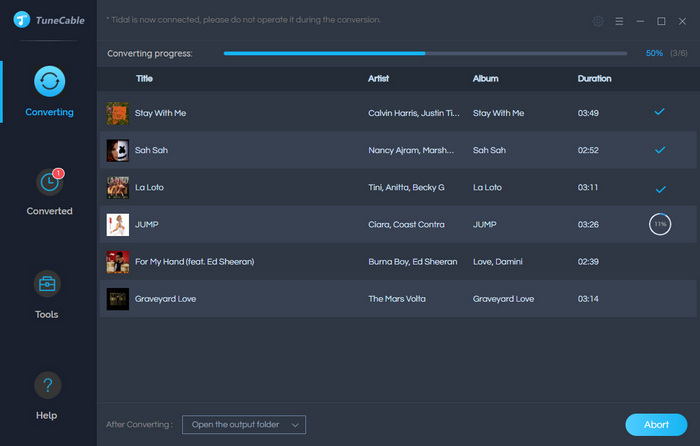Click the (3/6) track counter
Viewport: 700px width, 446px height.
tap(679, 53)
